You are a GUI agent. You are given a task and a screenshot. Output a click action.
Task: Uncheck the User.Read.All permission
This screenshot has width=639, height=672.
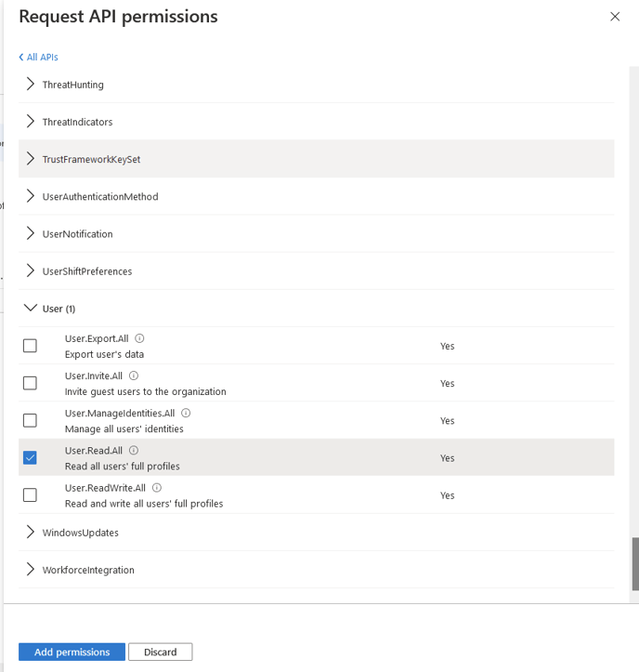[x=30, y=457]
